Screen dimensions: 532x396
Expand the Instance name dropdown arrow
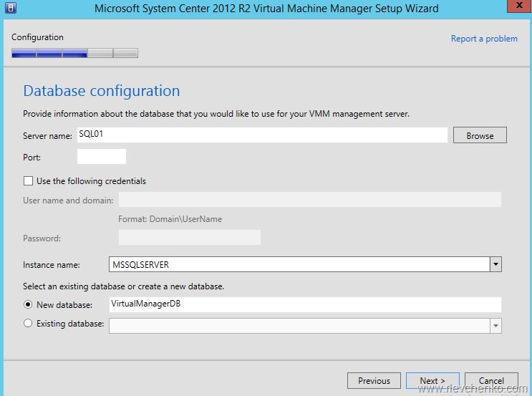pos(495,265)
